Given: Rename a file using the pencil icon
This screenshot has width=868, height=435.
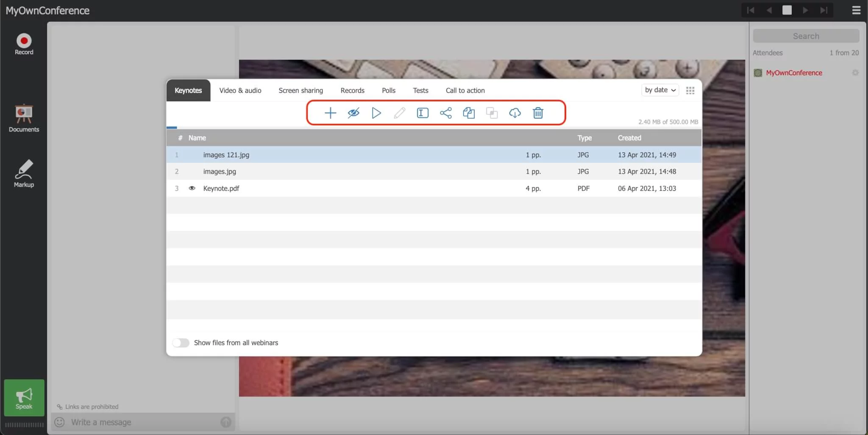Looking at the screenshot, I should tap(399, 113).
